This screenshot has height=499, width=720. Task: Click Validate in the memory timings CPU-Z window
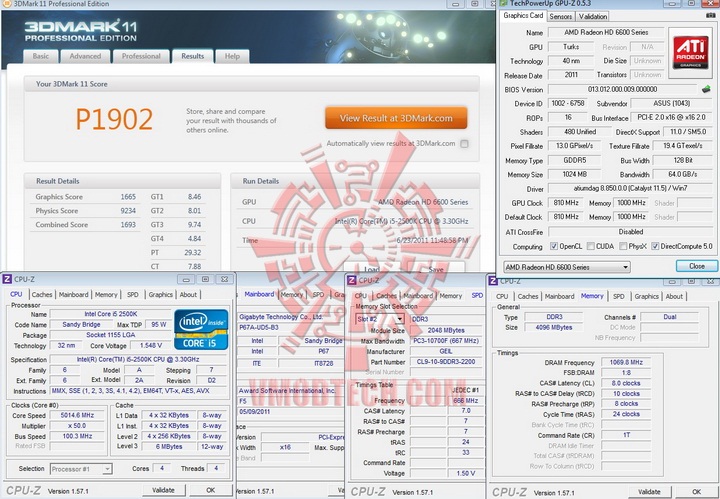point(649,492)
